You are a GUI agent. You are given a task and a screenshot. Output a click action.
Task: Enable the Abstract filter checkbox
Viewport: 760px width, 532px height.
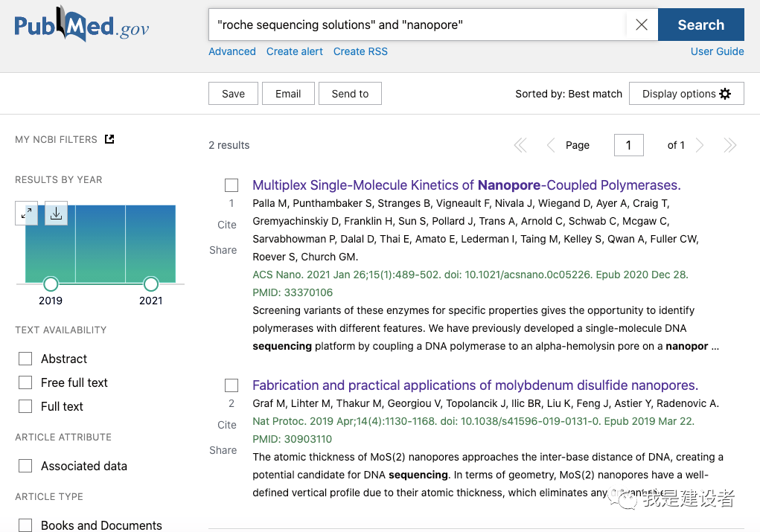point(25,359)
